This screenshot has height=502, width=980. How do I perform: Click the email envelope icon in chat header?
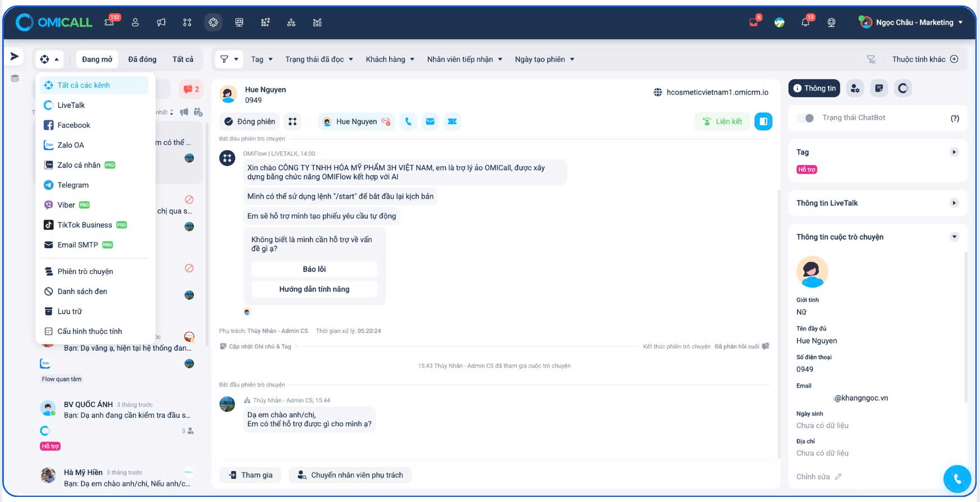pos(430,122)
